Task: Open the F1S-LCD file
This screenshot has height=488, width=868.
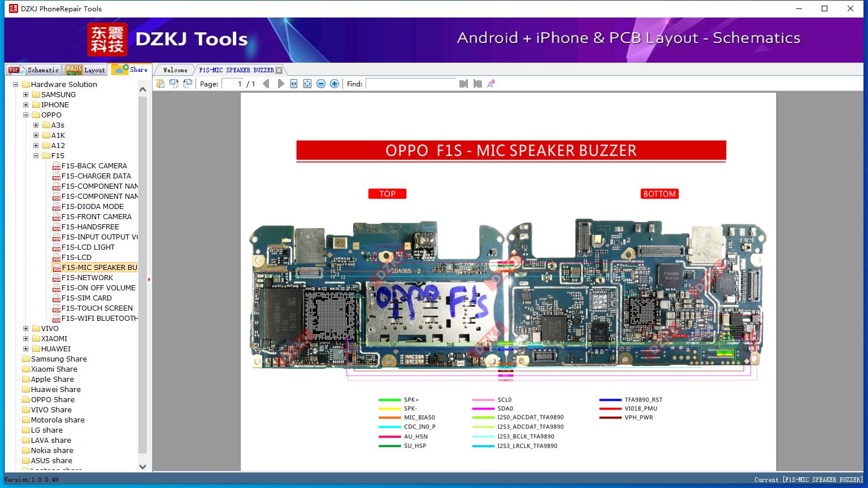Action: [x=76, y=258]
